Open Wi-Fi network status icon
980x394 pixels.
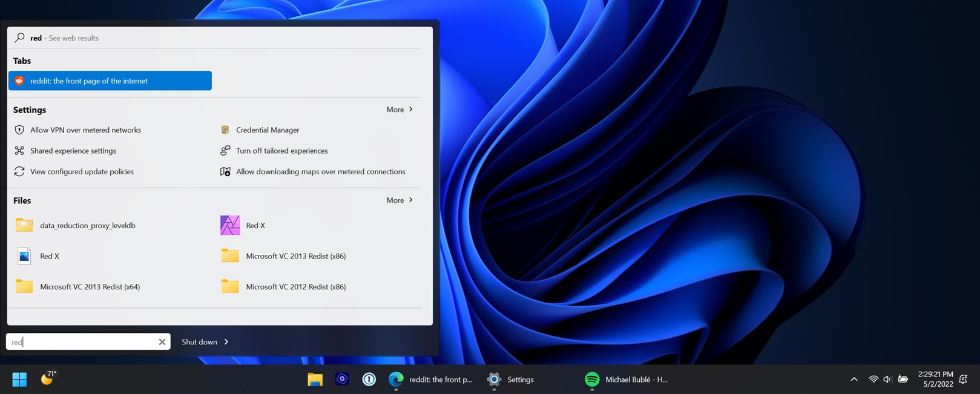click(x=873, y=379)
